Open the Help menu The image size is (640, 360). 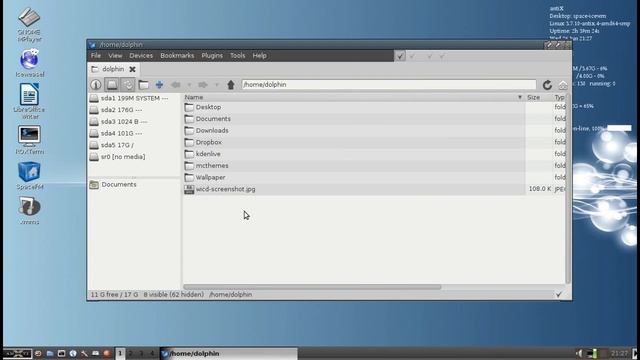point(259,56)
